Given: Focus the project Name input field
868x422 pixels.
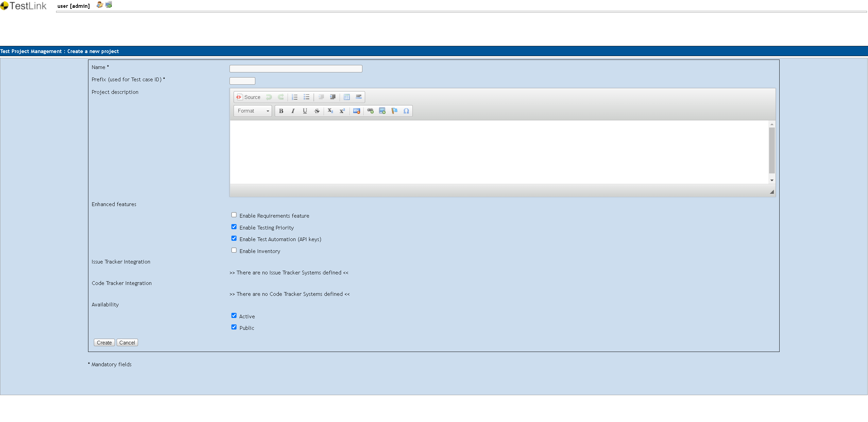Looking at the screenshot, I should [295, 69].
